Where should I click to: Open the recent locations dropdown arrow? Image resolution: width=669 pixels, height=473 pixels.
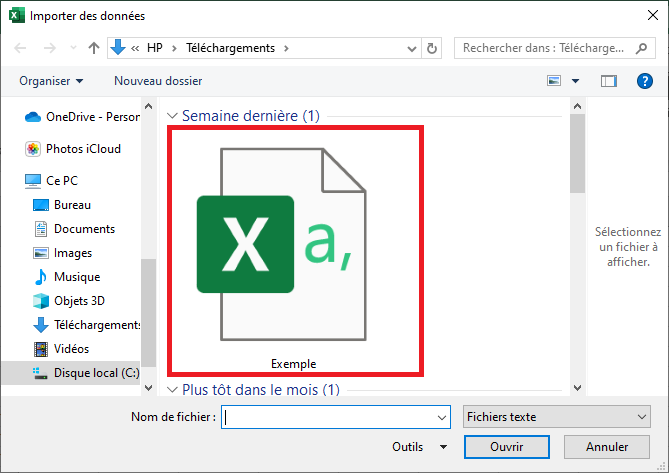pyautogui.click(x=73, y=48)
